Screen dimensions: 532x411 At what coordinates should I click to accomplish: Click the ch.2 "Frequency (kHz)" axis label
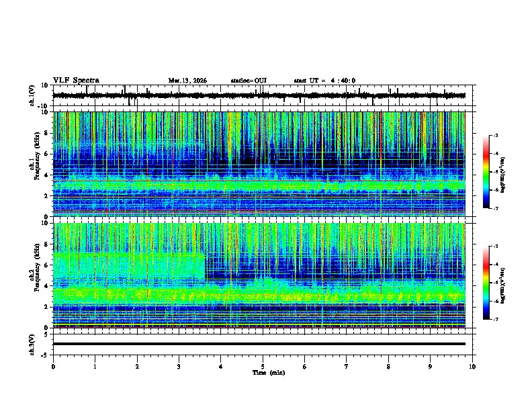(37, 267)
